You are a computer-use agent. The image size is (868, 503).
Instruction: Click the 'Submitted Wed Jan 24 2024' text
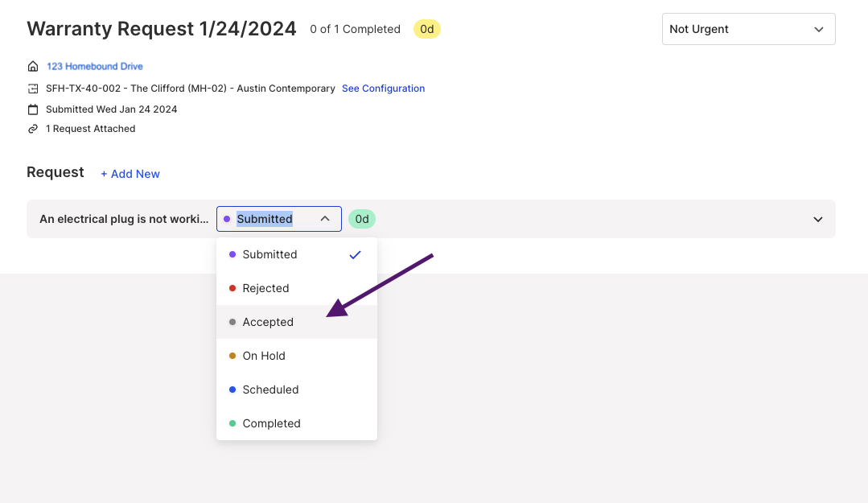(x=111, y=109)
